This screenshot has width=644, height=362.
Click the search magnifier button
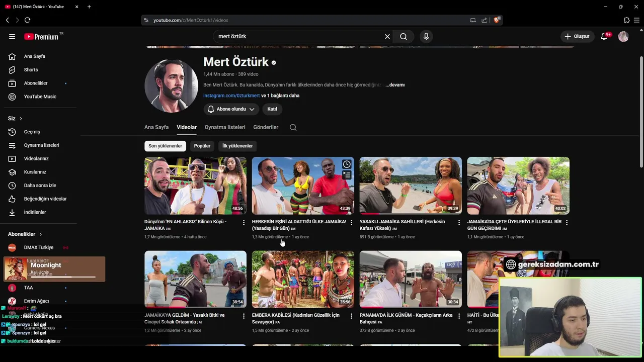404,36
